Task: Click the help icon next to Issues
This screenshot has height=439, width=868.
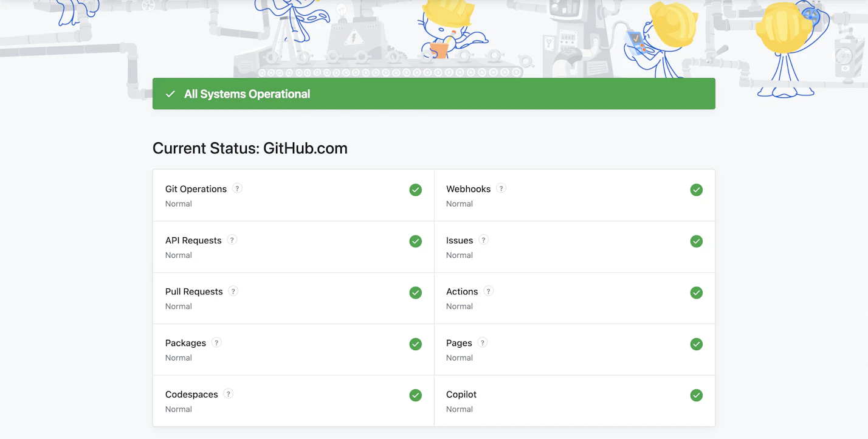Action: [484, 240]
